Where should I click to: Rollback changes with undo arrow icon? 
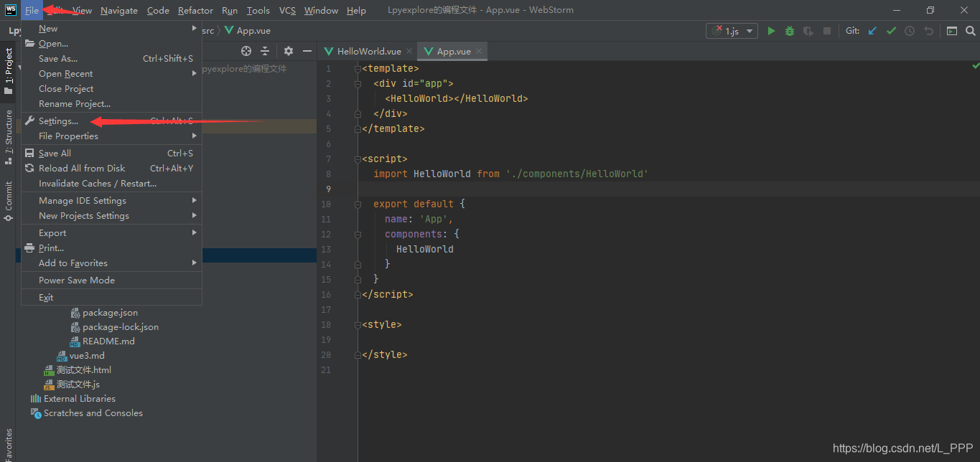pyautogui.click(x=928, y=31)
